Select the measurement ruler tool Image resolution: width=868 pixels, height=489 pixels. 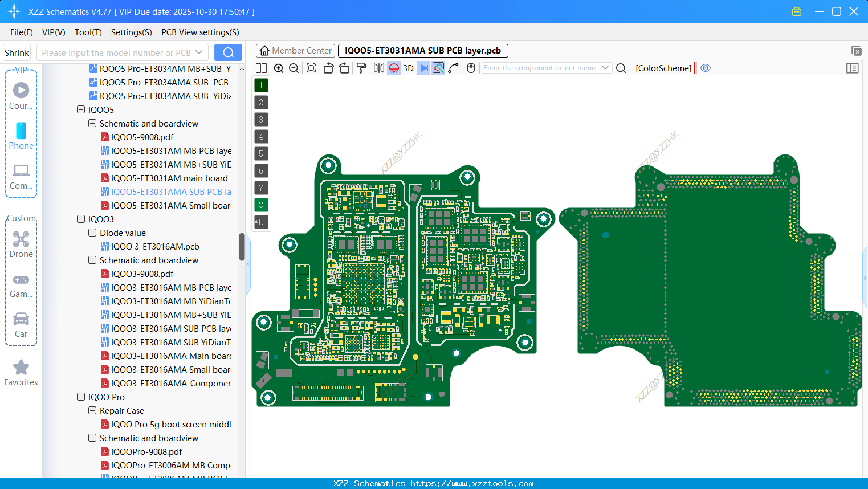coord(452,68)
